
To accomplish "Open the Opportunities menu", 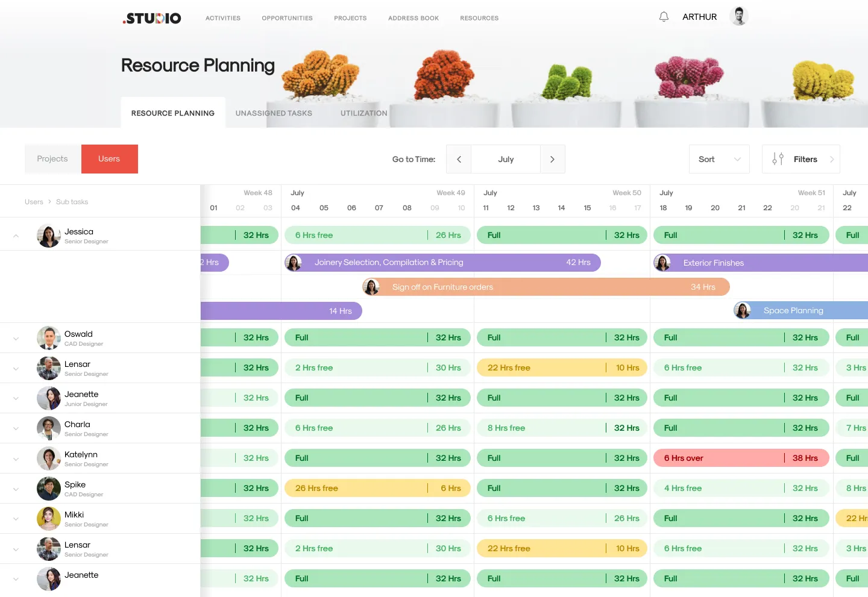I will point(287,18).
